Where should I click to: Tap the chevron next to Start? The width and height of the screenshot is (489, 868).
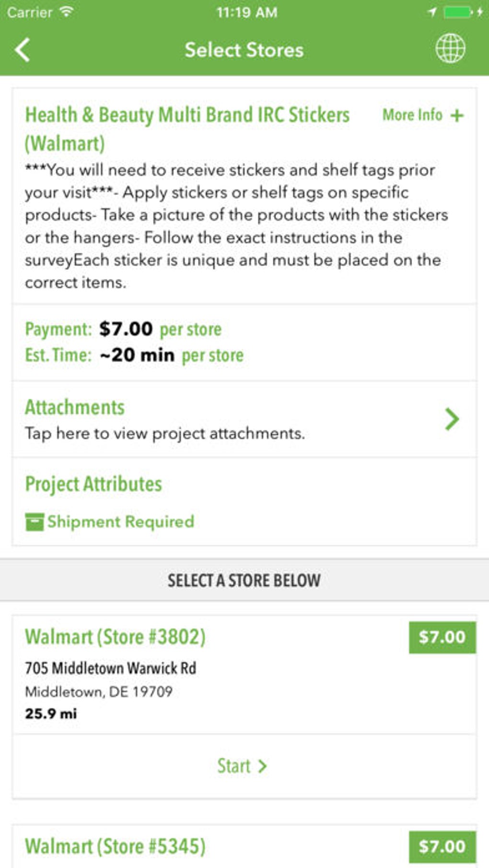click(x=262, y=766)
